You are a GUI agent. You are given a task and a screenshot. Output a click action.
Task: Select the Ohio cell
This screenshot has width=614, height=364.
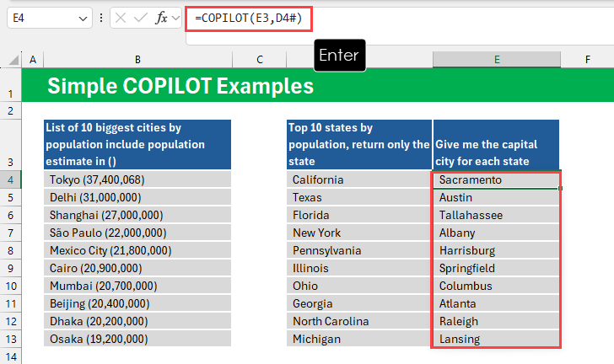coord(359,286)
